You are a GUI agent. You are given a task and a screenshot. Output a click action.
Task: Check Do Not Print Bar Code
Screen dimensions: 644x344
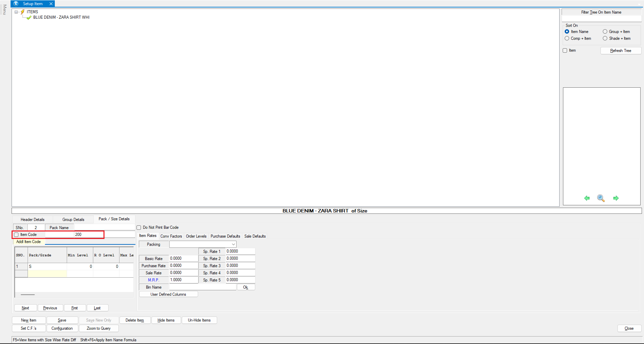139,228
